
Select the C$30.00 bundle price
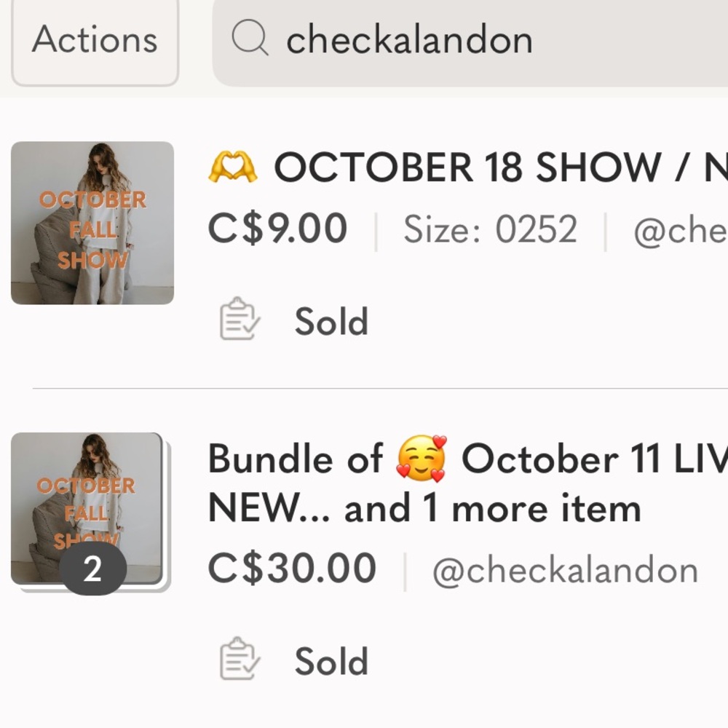click(x=293, y=569)
